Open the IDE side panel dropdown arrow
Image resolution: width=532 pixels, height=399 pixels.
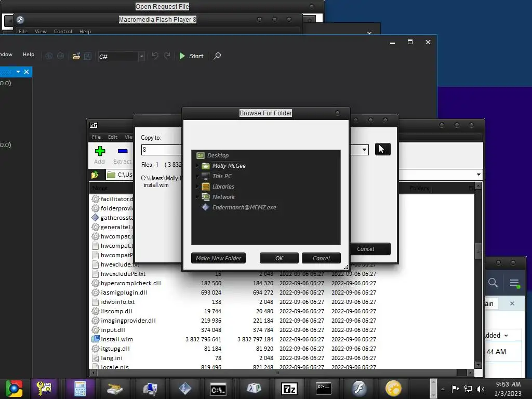click(18, 72)
